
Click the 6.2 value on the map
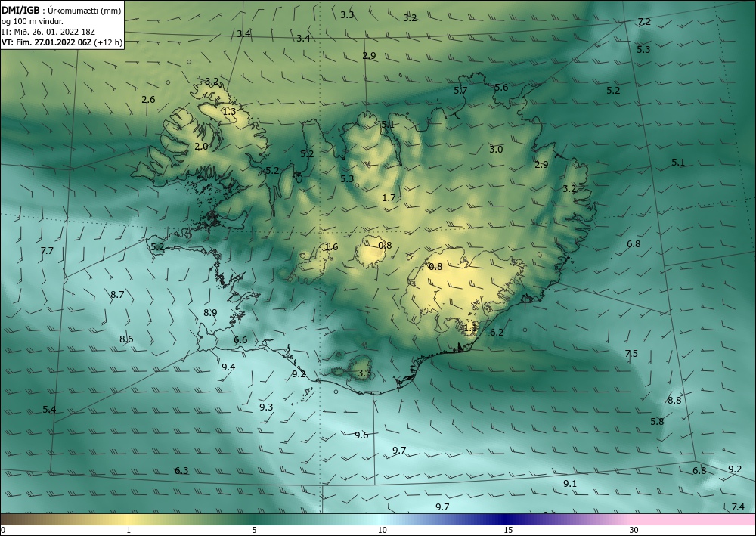pyautogui.click(x=497, y=333)
